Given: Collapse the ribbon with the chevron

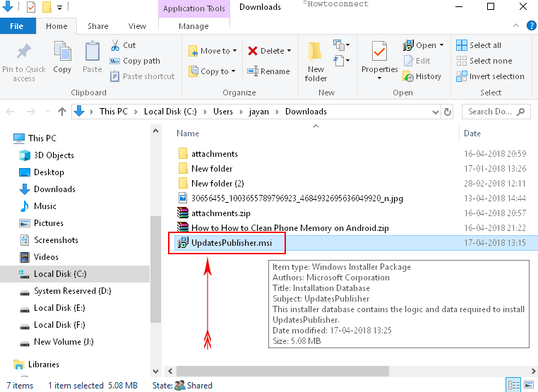Looking at the screenshot, I should click(515, 25).
